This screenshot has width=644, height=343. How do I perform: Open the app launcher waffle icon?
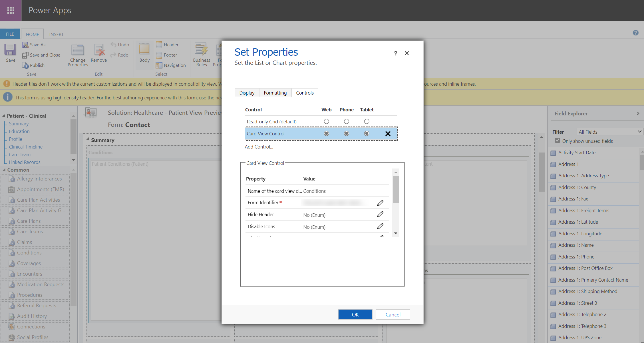click(x=11, y=10)
